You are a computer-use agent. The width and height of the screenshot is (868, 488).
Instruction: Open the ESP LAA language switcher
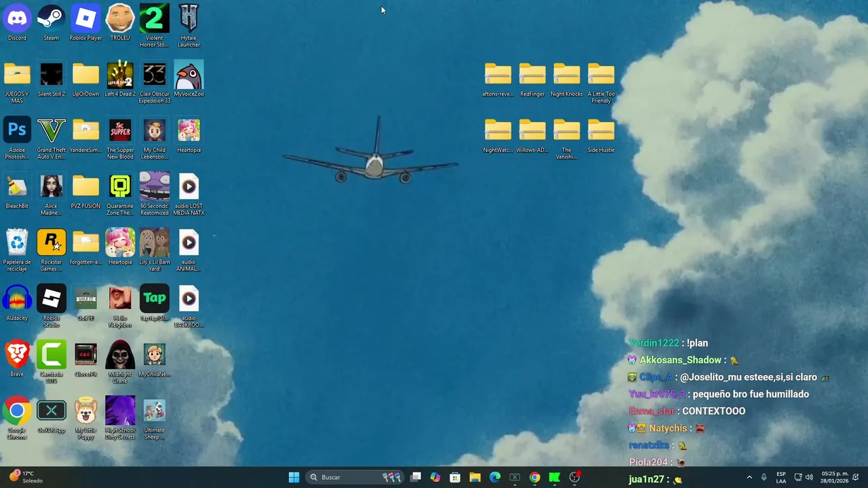[781, 477]
